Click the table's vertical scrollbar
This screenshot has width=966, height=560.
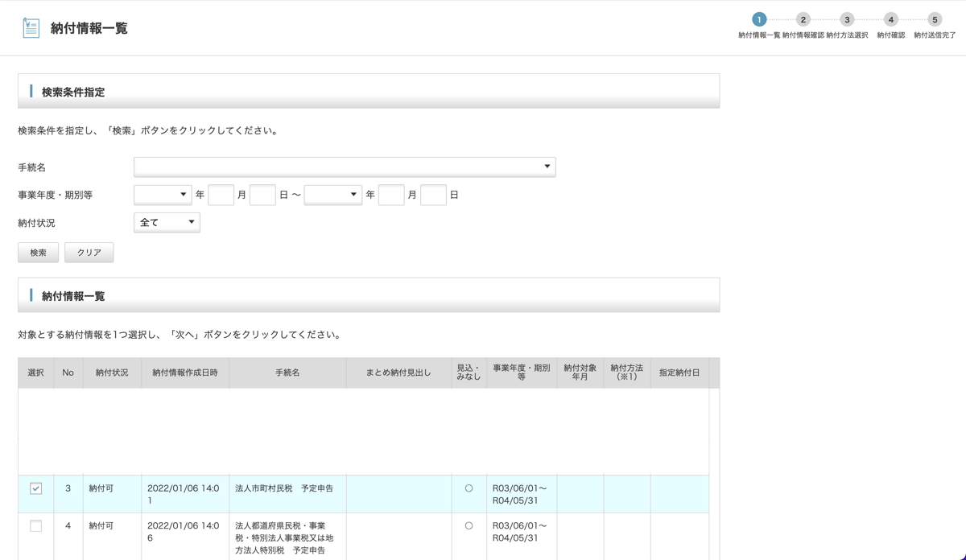click(x=714, y=459)
